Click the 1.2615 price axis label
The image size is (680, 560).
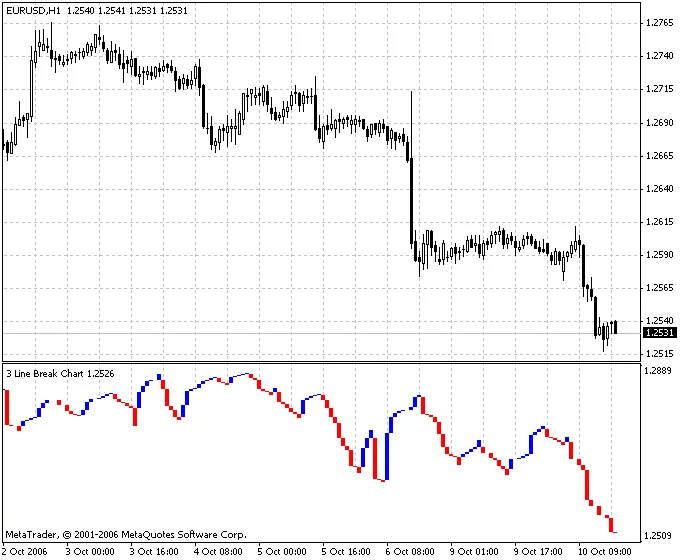659,222
